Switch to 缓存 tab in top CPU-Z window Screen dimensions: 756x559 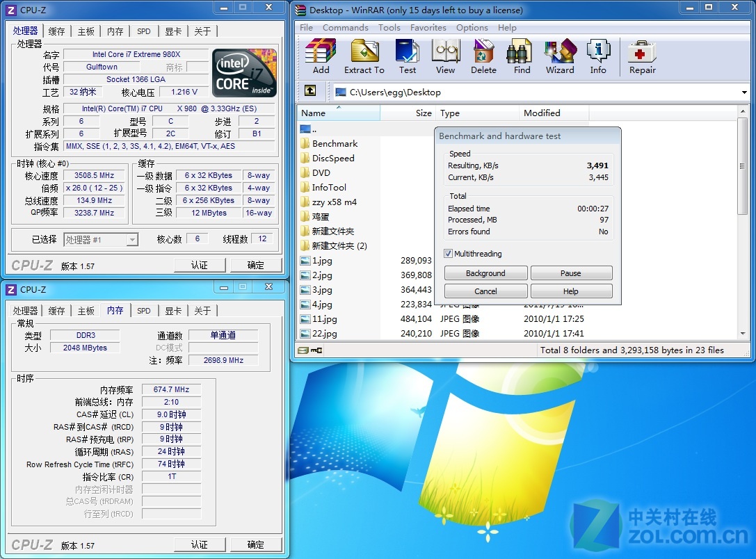point(56,31)
